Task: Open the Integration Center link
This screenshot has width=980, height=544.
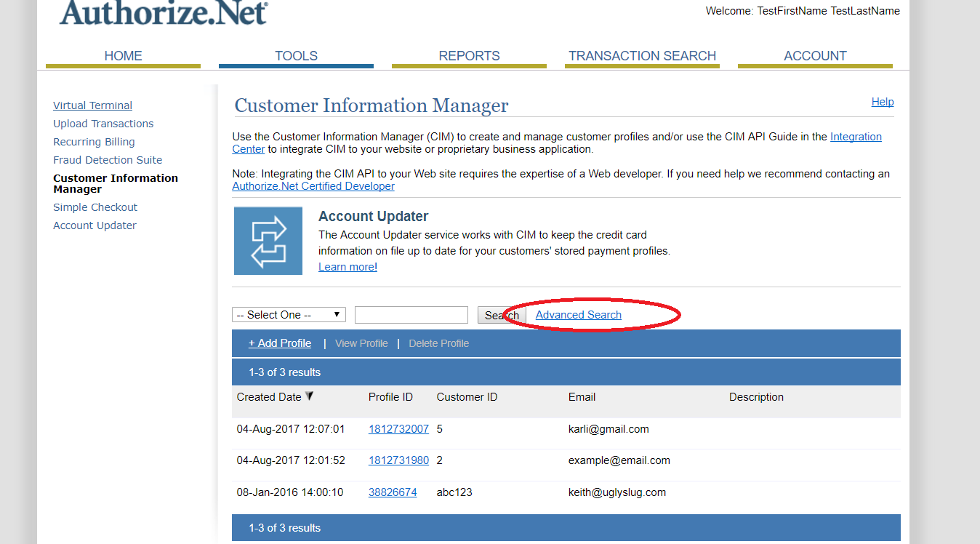Action: [856, 137]
